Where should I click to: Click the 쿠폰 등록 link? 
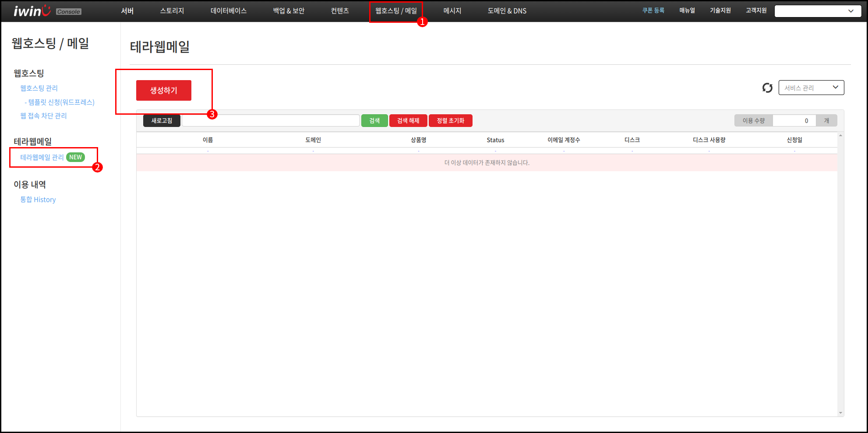coord(653,11)
